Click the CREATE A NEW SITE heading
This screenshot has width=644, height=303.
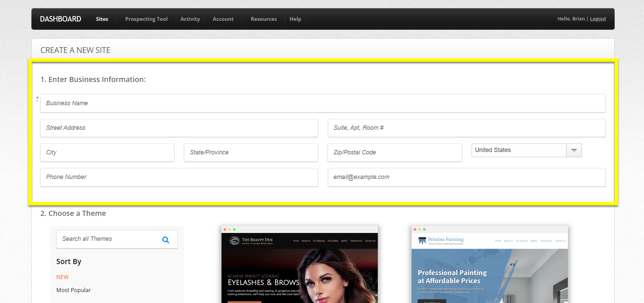(x=75, y=50)
